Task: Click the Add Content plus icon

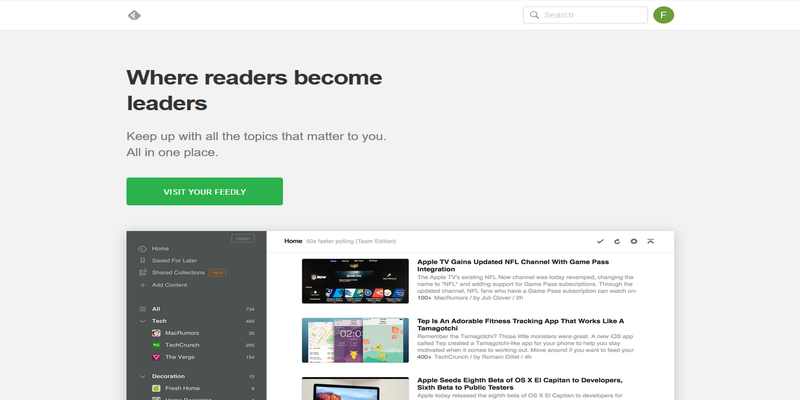Action: [142, 285]
